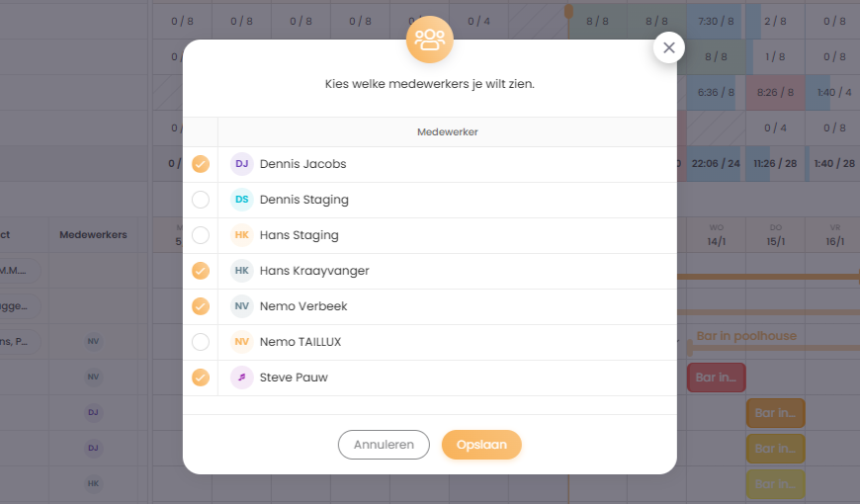Click the Medewerker column header
860x504 pixels.
pyautogui.click(x=448, y=131)
